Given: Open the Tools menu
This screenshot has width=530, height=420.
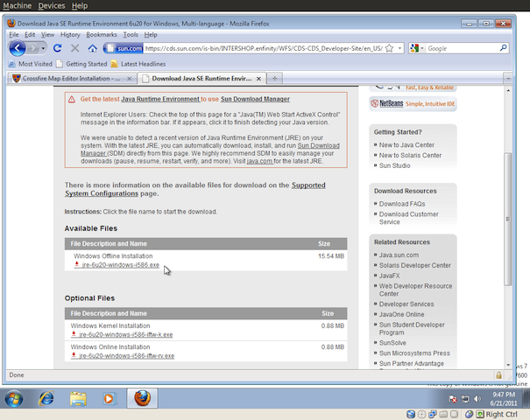Looking at the screenshot, I should coord(131,34).
